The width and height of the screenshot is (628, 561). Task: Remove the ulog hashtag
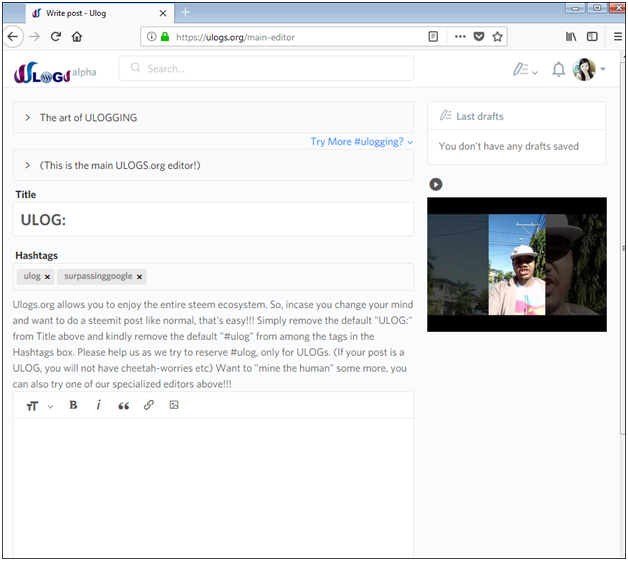point(47,277)
